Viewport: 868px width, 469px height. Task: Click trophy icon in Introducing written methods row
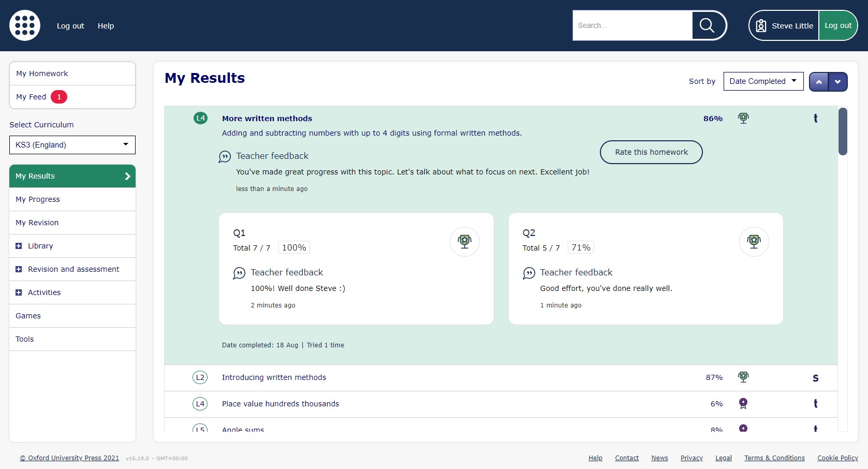pyautogui.click(x=743, y=377)
